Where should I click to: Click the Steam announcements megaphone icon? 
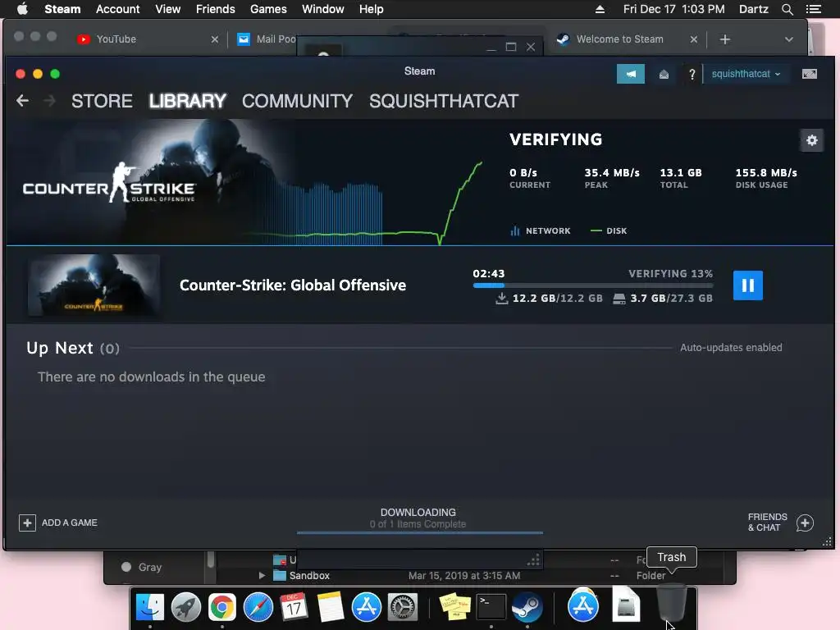pos(631,74)
